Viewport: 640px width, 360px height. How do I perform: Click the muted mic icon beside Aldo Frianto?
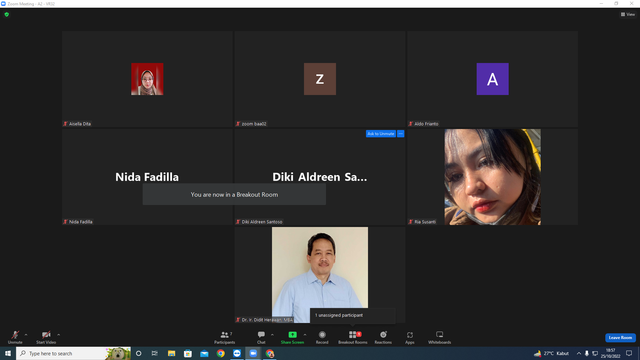(411, 124)
